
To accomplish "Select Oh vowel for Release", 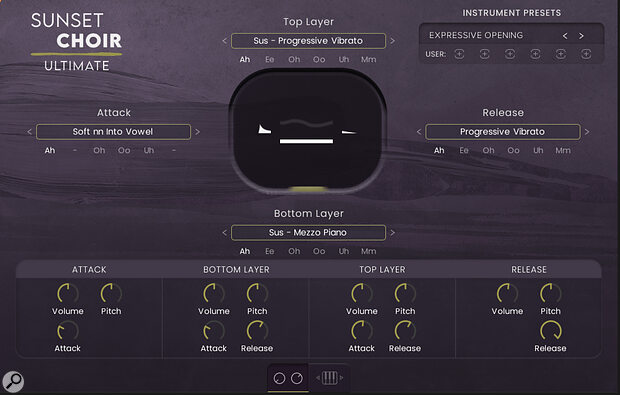I will coord(488,151).
